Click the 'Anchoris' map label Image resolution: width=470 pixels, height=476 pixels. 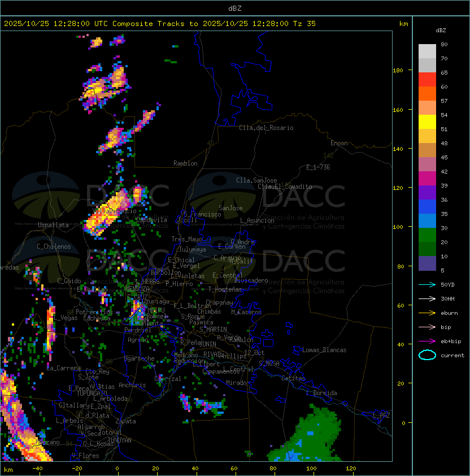132,385
